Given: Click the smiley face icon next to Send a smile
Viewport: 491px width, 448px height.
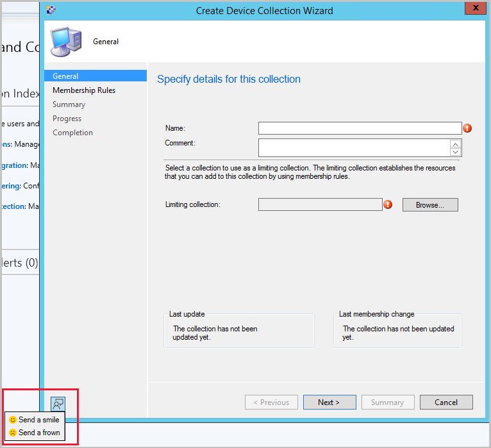Looking at the screenshot, I should [x=13, y=420].
